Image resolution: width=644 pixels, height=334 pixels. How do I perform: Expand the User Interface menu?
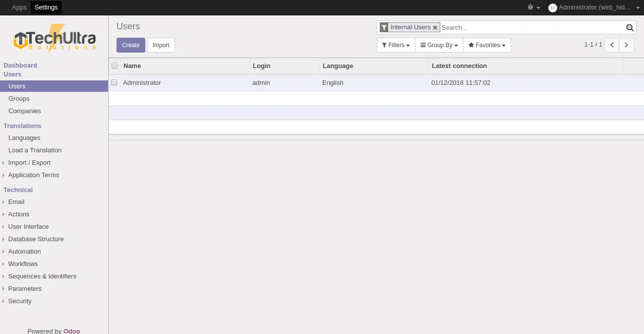[28, 227]
